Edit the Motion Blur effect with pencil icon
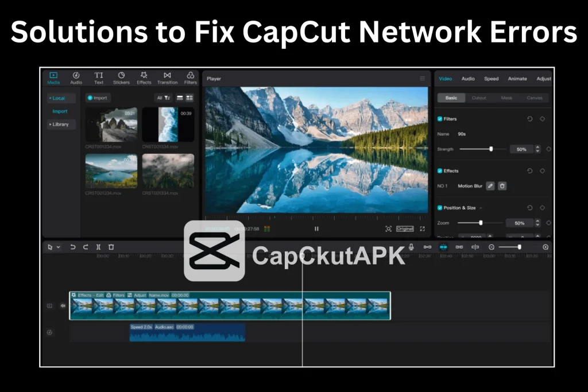This screenshot has width=588, height=392. (490, 186)
